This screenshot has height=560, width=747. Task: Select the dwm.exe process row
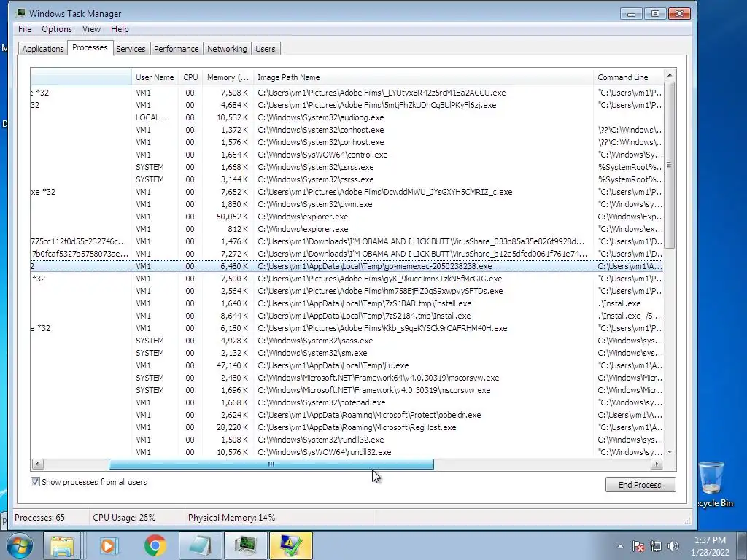tap(347, 204)
